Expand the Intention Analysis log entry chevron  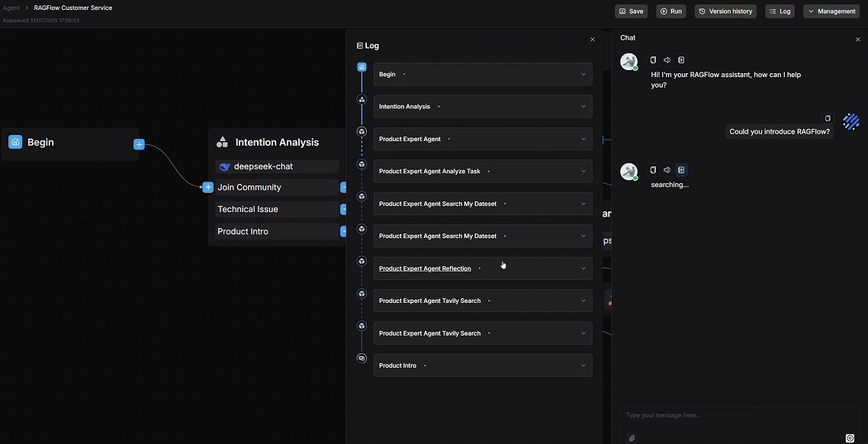[x=583, y=106]
